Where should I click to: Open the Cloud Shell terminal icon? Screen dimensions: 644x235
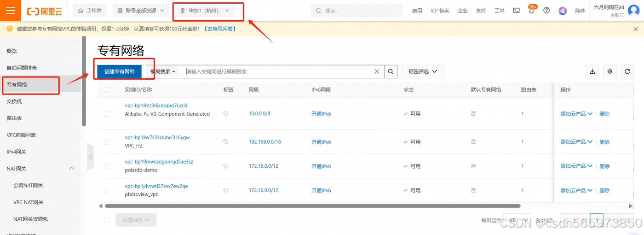(x=517, y=11)
